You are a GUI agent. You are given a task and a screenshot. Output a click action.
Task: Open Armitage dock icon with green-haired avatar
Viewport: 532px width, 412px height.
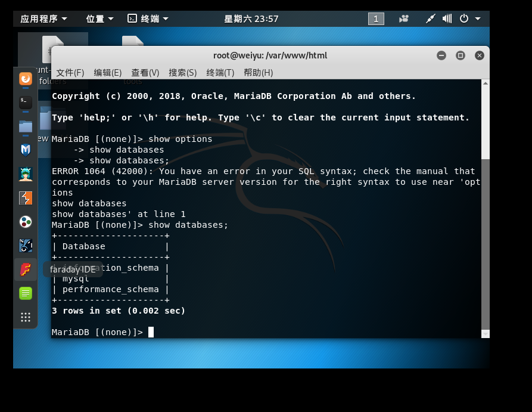coord(26,174)
